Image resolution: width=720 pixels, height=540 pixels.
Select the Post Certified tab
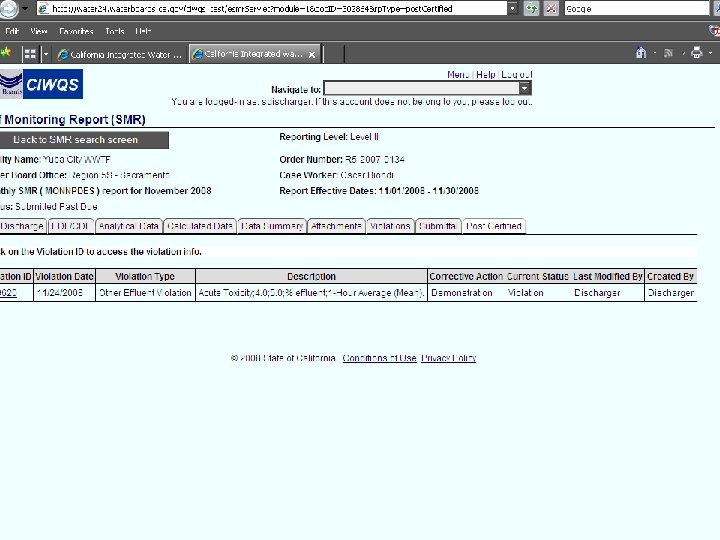click(494, 226)
